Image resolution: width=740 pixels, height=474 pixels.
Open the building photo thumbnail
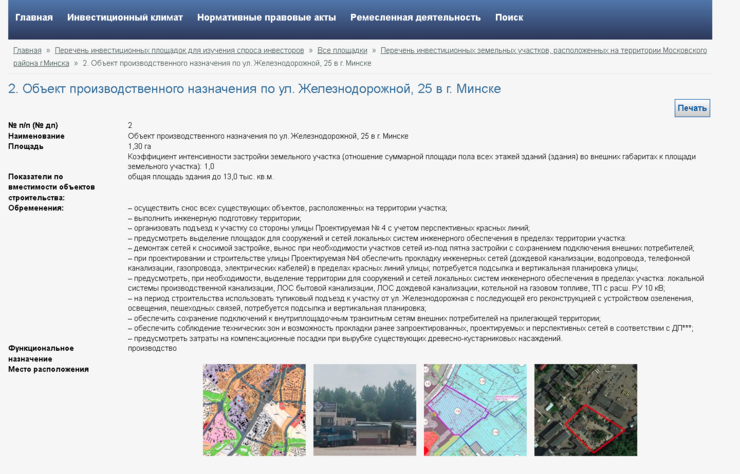coord(364,410)
